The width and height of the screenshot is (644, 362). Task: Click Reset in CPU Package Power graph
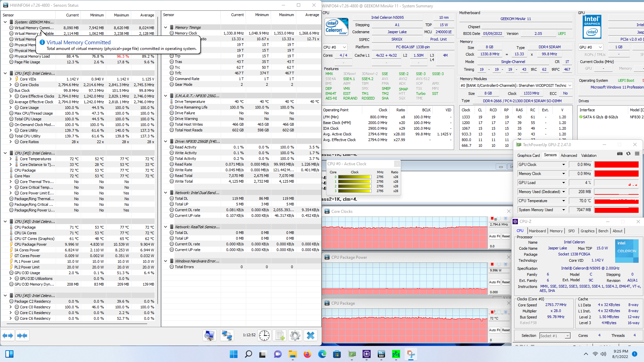click(x=506, y=282)
